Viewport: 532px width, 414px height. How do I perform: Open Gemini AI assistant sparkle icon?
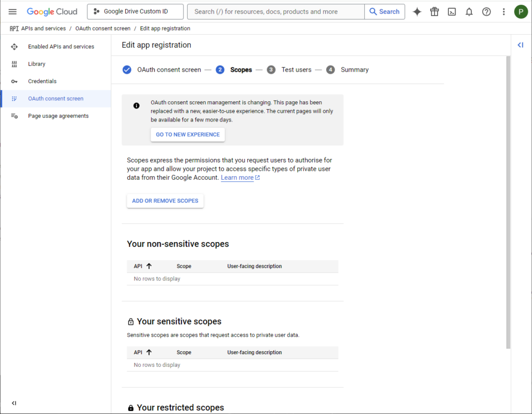point(417,11)
